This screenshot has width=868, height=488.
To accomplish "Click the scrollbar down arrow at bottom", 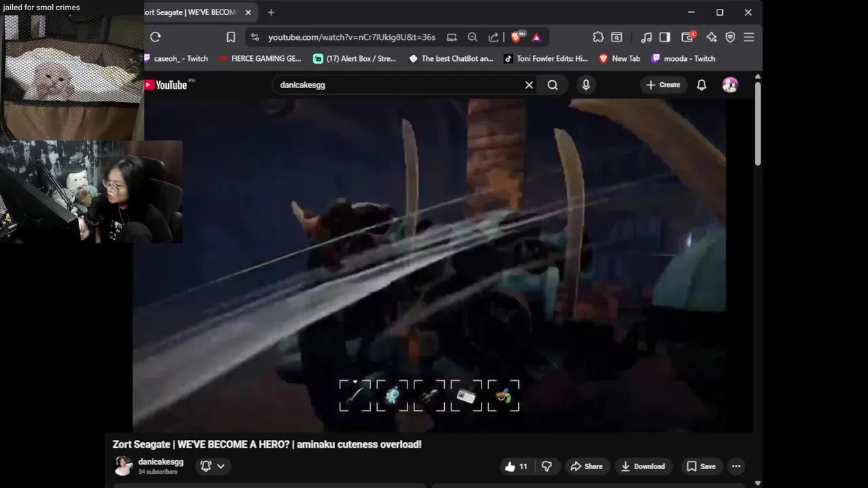I will click(x=757, y=483).
